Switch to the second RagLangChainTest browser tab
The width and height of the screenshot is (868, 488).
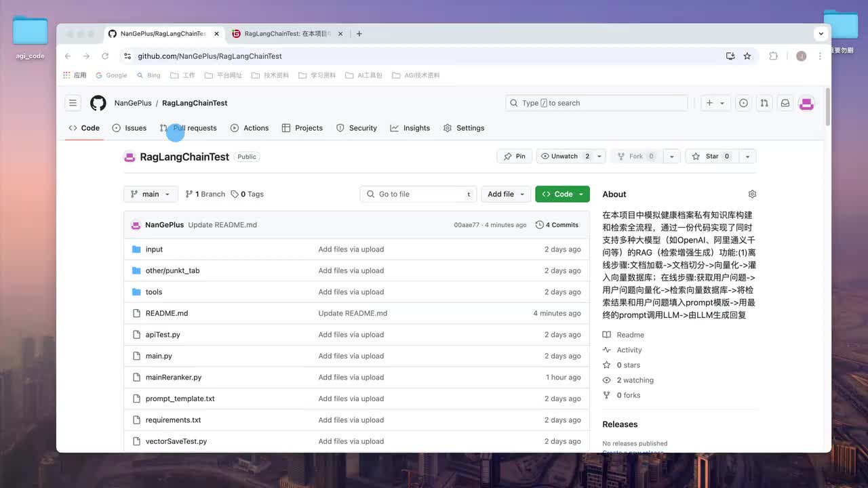coord(288,33)
